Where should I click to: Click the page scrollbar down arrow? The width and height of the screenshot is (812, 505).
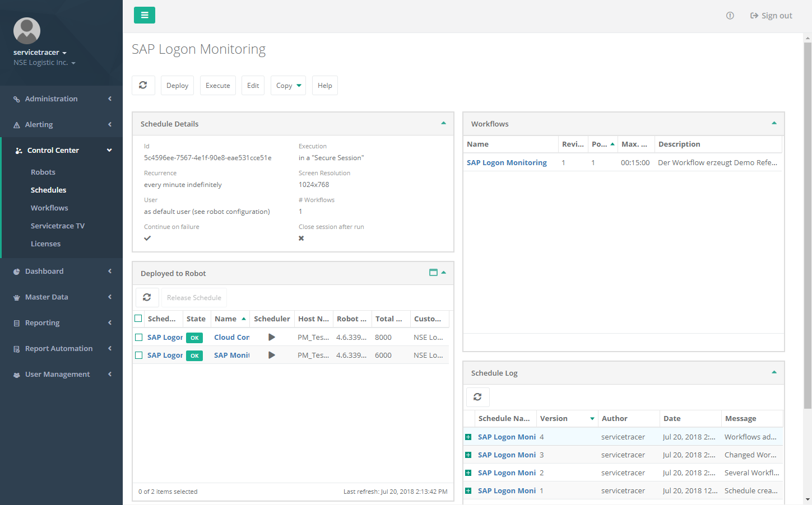[808, 499]
